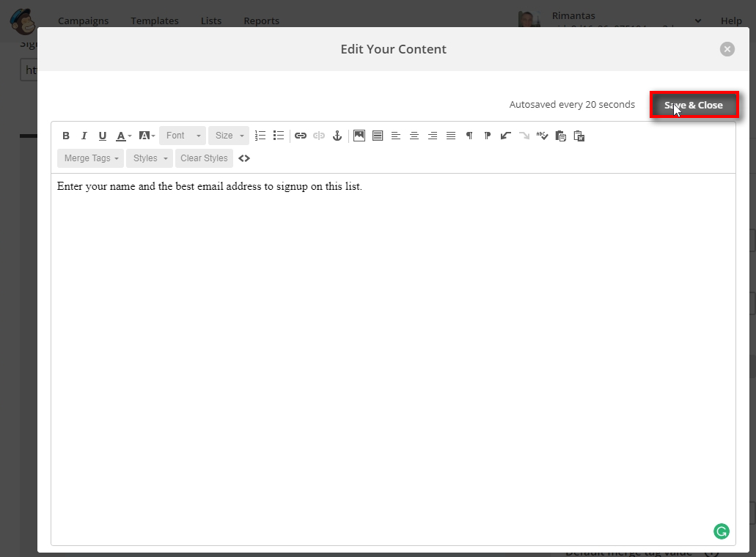Image resolution: width=756 pixels, height=557 pixels.
Task: Toggle italic text formatting
Action: pos(84,136)
